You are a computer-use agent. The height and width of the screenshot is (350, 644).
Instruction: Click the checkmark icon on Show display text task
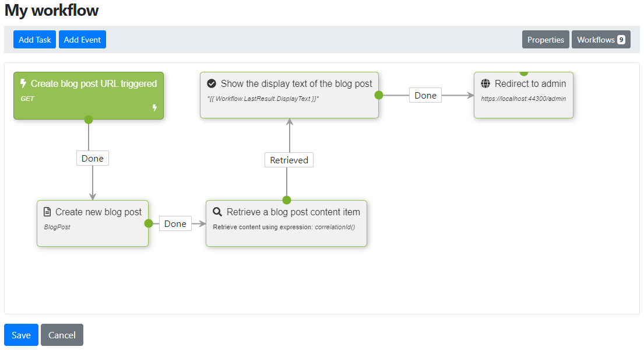tap(212, 83)
